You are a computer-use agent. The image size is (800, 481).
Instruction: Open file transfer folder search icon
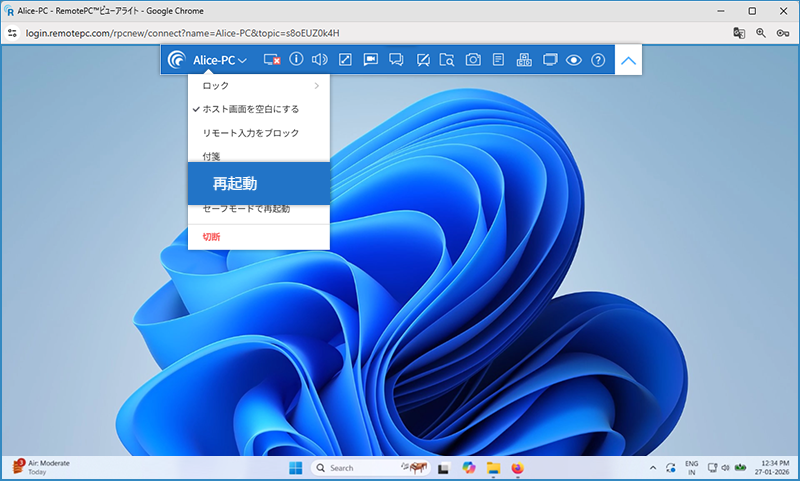coord(447,60)
